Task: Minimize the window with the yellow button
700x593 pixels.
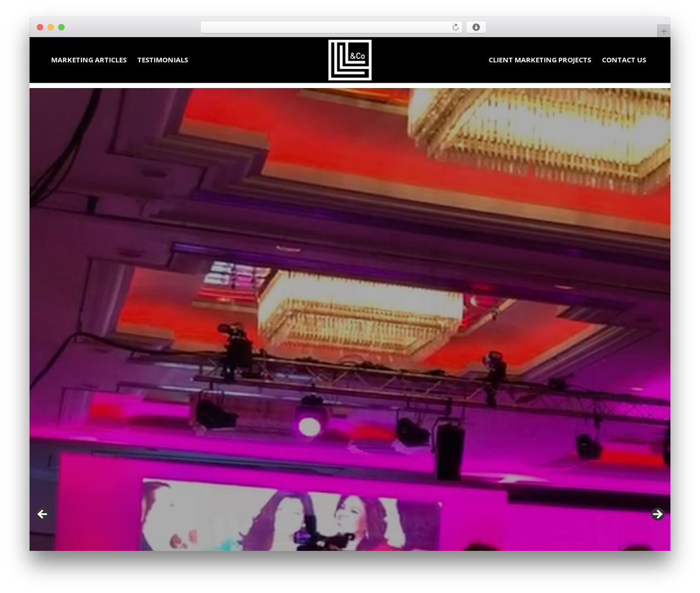Action: (x=50, y=27)
